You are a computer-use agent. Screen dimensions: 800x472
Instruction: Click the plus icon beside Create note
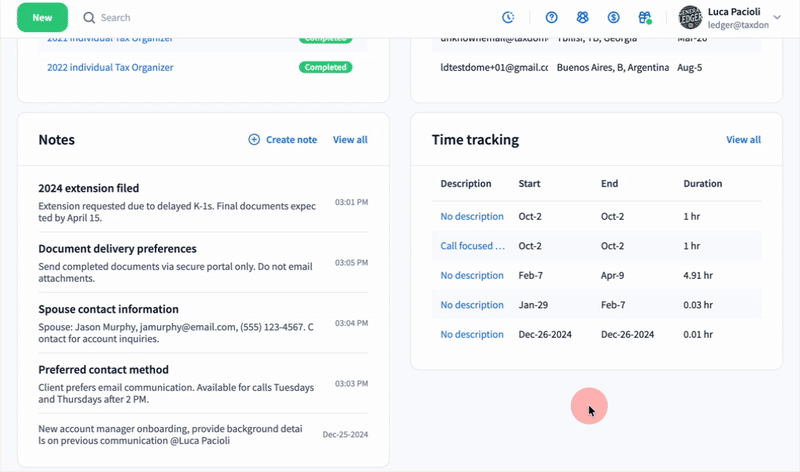click(x=254, y=140)
